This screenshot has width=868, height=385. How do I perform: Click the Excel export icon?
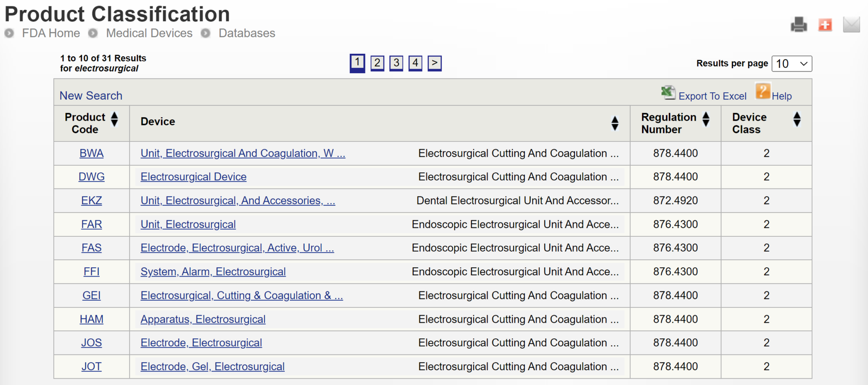pos(668,92)
